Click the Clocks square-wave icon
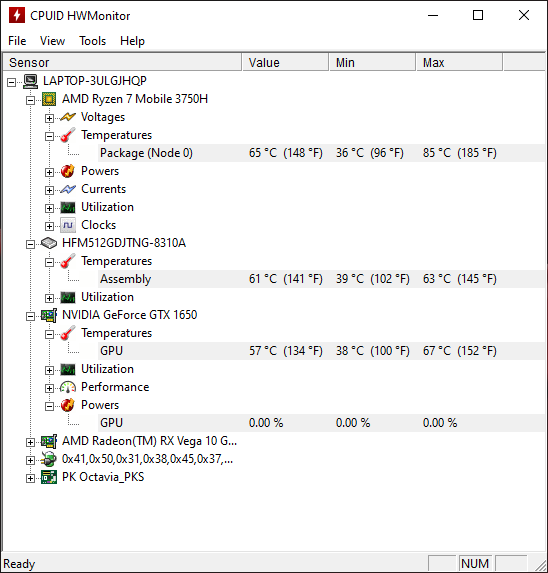This screenshot has width=548, height=573. point(68,225)
